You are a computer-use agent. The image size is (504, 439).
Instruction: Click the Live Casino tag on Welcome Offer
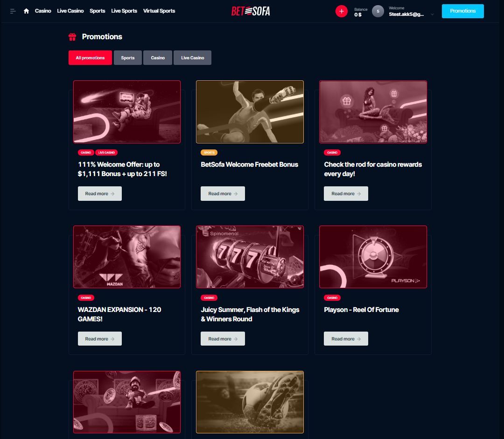tap(106, 152)
